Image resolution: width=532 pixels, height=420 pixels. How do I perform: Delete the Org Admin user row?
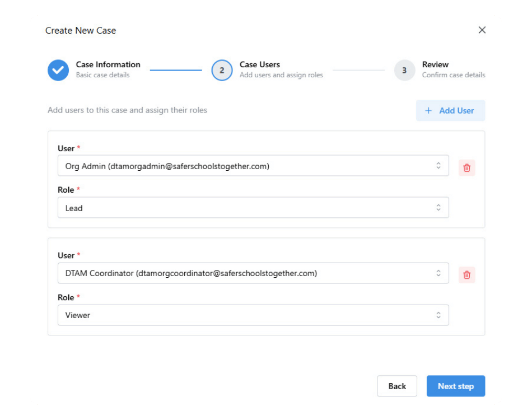466,167
